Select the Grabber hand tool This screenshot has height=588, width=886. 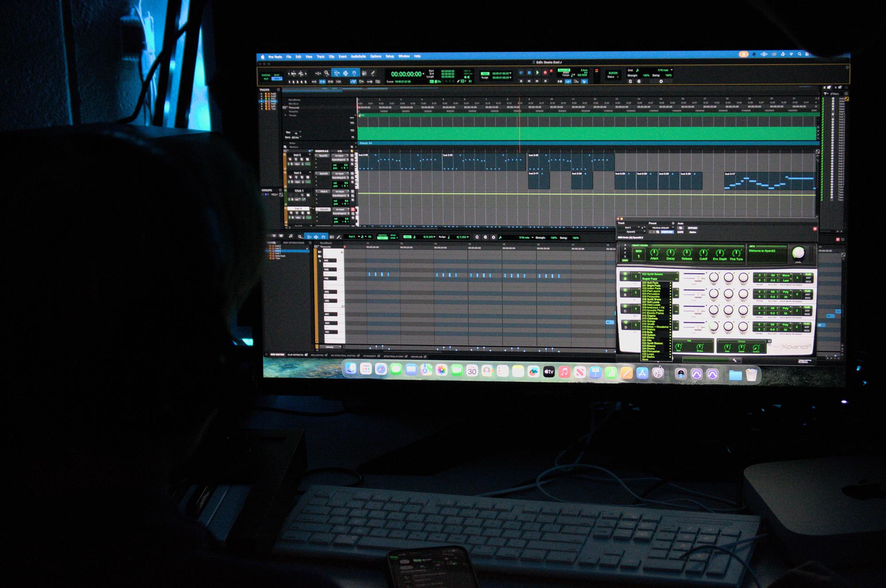[x=354, y=73]
